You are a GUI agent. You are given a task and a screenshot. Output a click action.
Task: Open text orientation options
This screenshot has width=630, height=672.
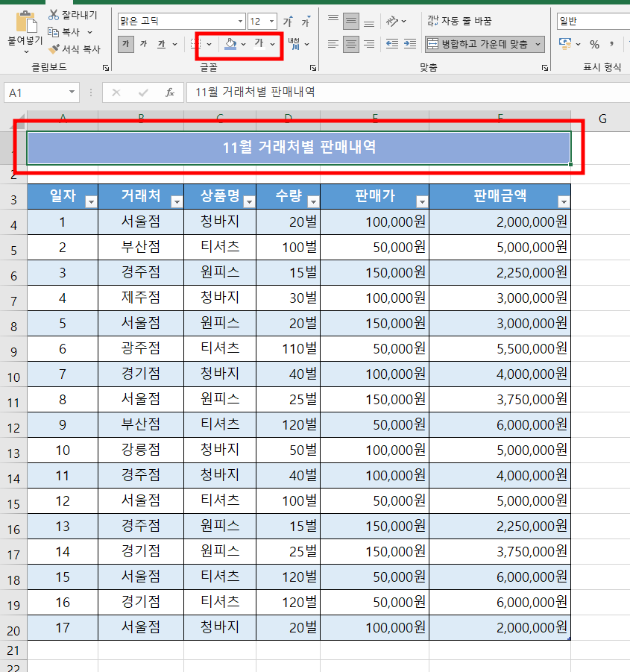click(x=396, y=21)
